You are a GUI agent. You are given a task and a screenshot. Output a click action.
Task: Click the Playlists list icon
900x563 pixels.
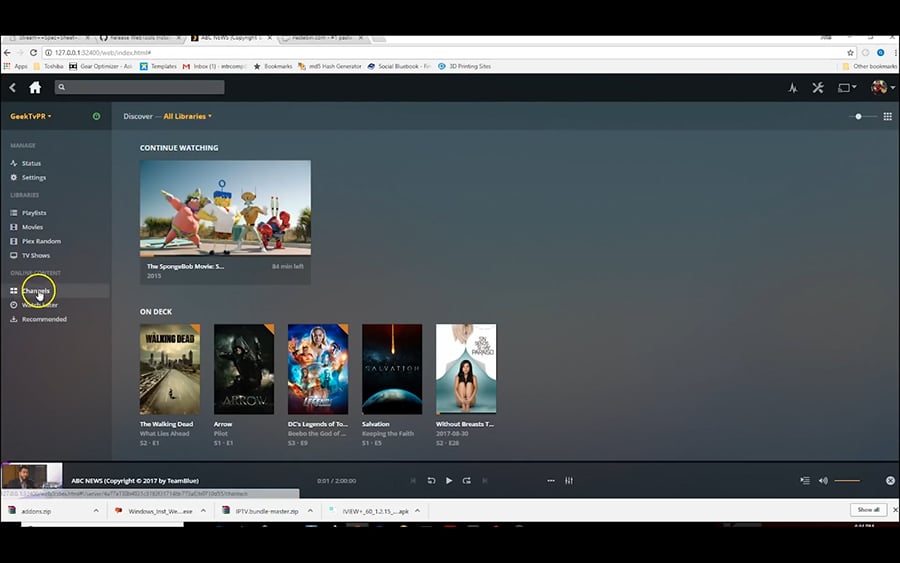pos(14,213)
